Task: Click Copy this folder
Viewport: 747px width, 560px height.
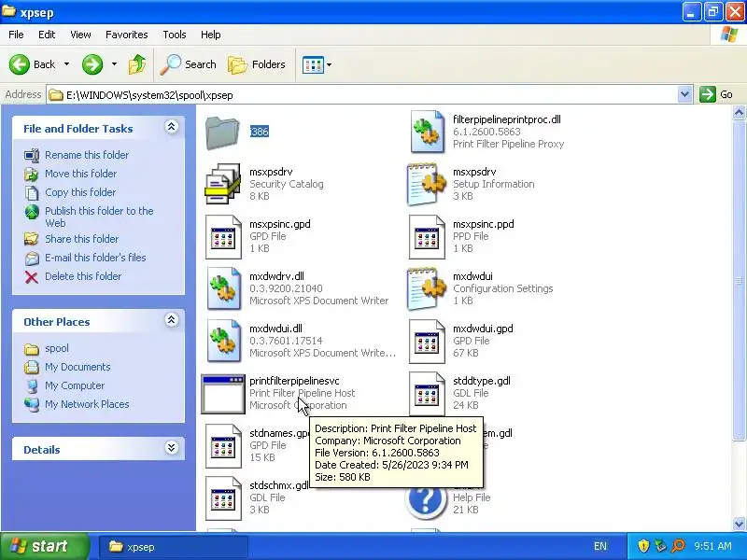Action: [x=80, y=192]
